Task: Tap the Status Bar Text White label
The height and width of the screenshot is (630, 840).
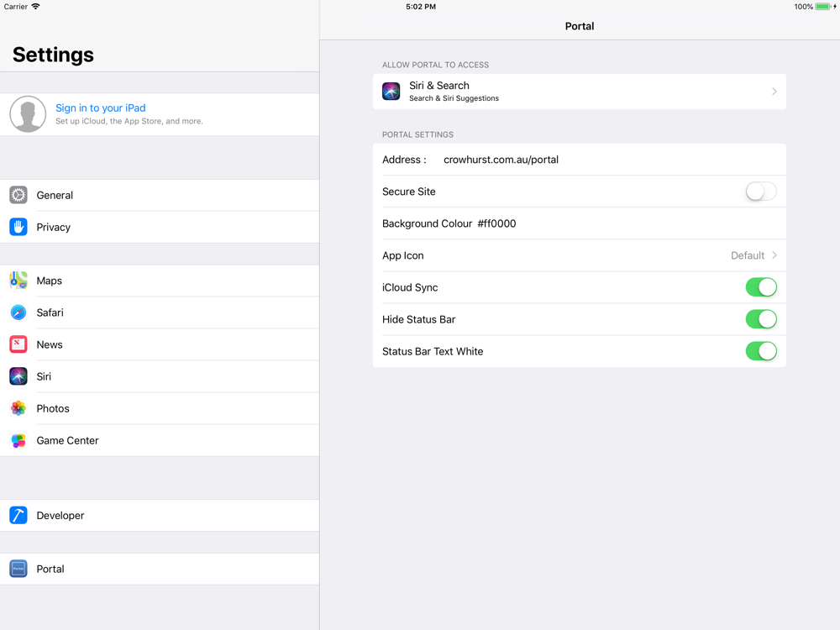Action: coord(433,351)
